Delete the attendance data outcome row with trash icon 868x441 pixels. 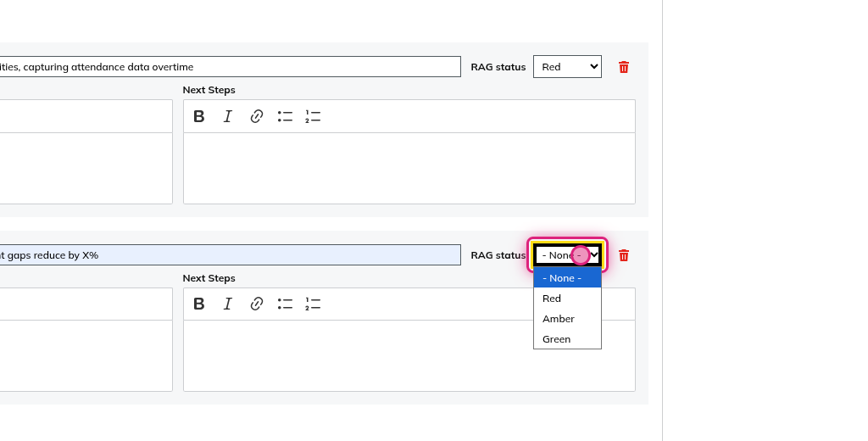click(x=623, y=67)
